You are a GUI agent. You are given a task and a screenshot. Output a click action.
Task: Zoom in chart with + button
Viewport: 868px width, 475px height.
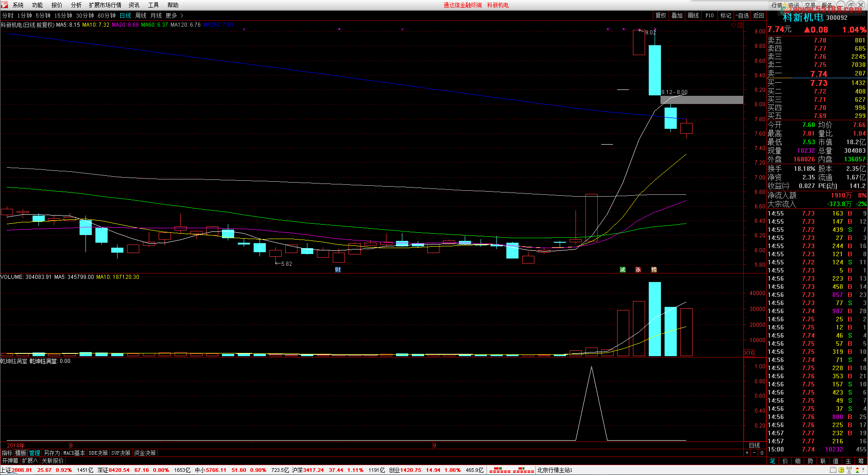747,453
